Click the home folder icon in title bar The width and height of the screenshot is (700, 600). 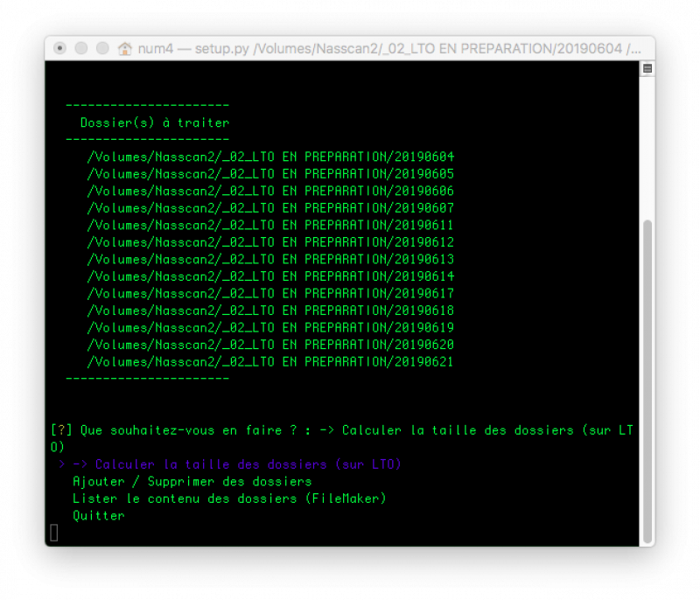(124, 49)
